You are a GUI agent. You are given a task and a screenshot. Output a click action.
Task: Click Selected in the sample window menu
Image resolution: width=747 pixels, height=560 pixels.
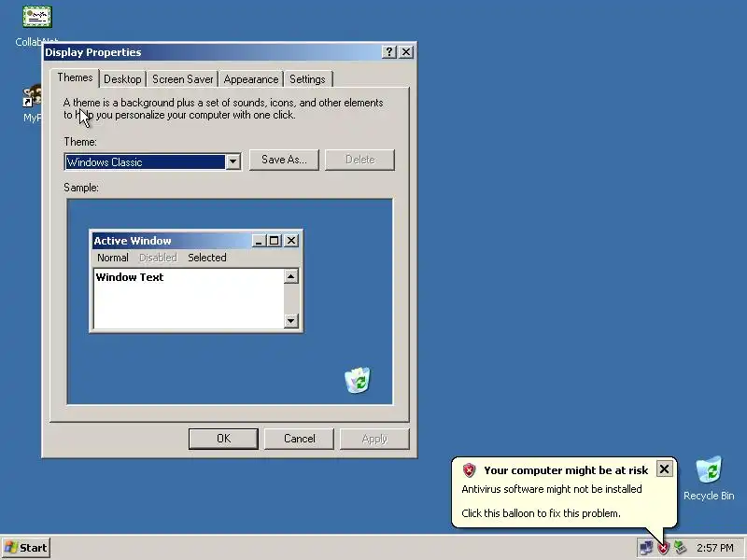206,258
